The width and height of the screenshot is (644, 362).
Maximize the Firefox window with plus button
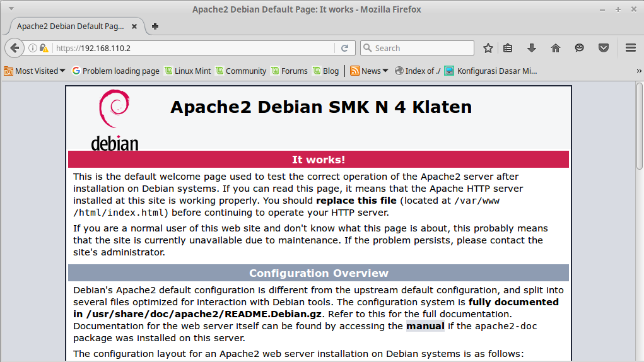click(x=618, y=9)
